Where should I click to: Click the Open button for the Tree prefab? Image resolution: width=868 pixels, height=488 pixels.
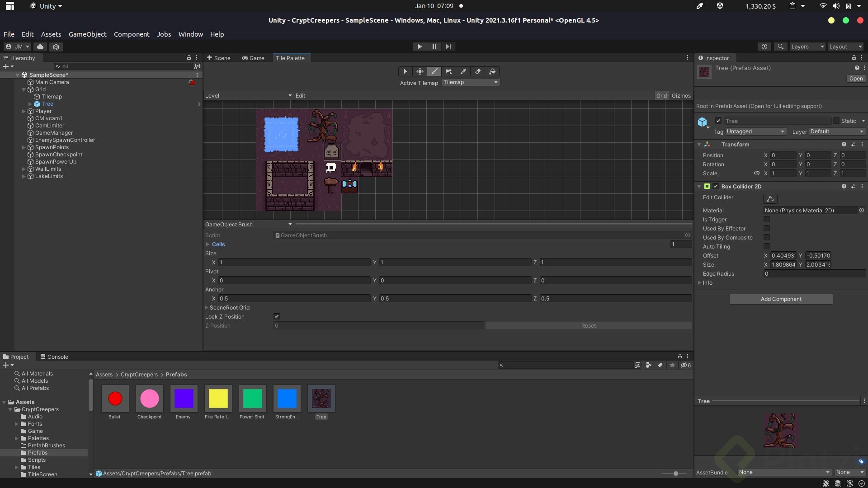pyautogui.click(x=855, y=79)
